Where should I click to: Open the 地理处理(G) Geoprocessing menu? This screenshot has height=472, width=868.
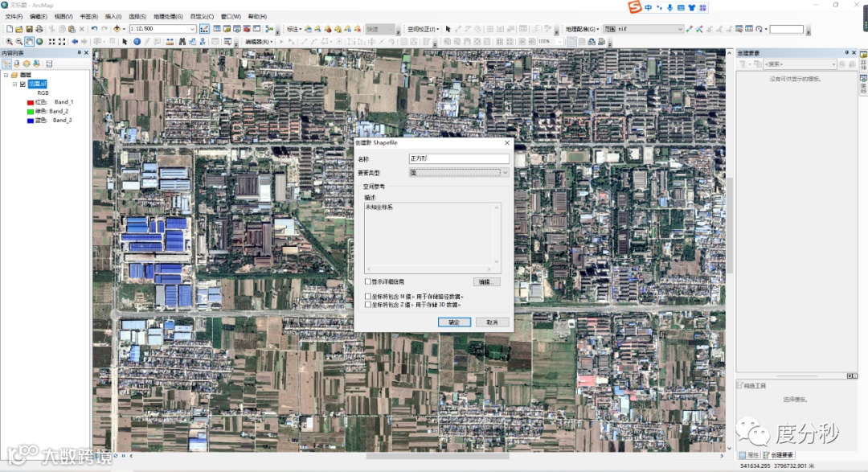pyautogui.click(x=168, y=17)
